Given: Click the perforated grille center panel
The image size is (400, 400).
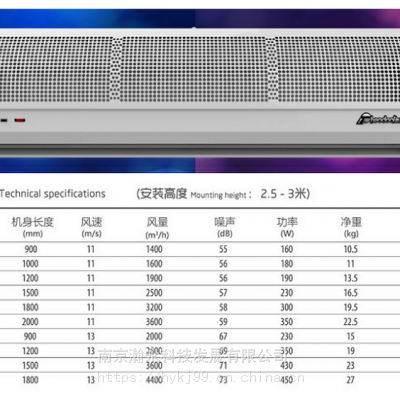Looking at the screenshot, I should pyautogui.click(x=194, y=69).
